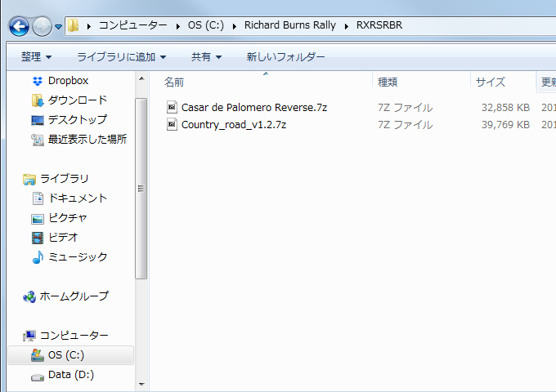
Task: Click the デスクトップ icon in sidebar
Action: [x=38, y=120]
